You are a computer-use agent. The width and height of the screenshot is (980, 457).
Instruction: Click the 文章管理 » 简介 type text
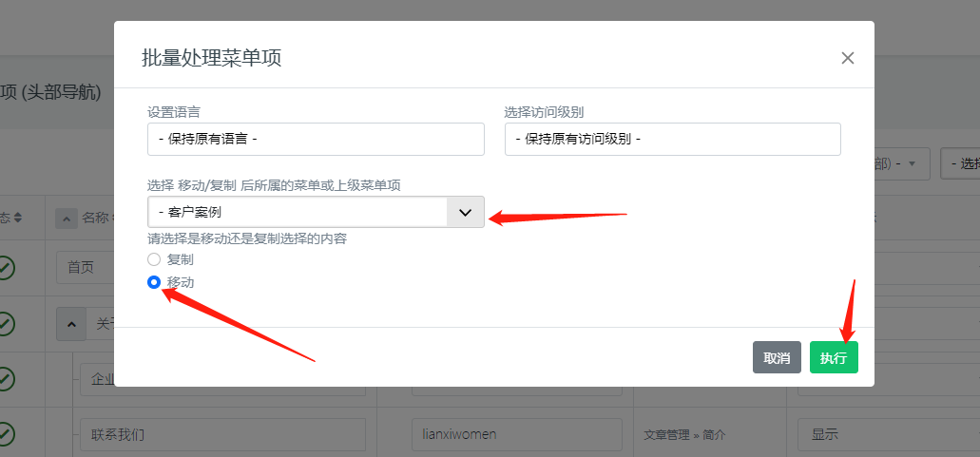pos(684,435)
